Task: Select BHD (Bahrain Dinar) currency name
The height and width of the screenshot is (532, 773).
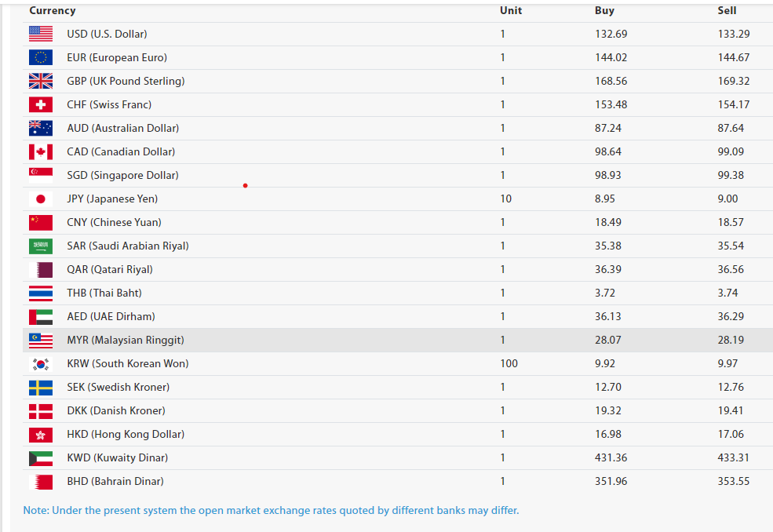Action: [115, 481]
